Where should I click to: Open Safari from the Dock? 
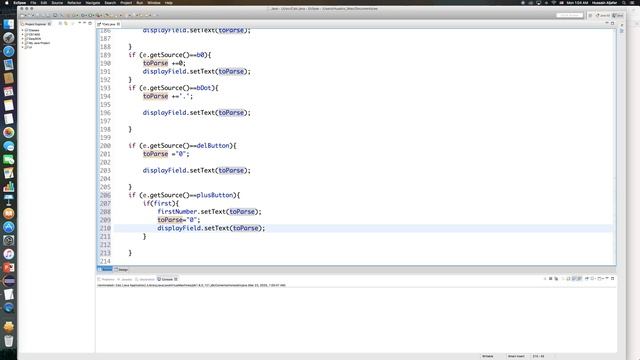[9, 51]
